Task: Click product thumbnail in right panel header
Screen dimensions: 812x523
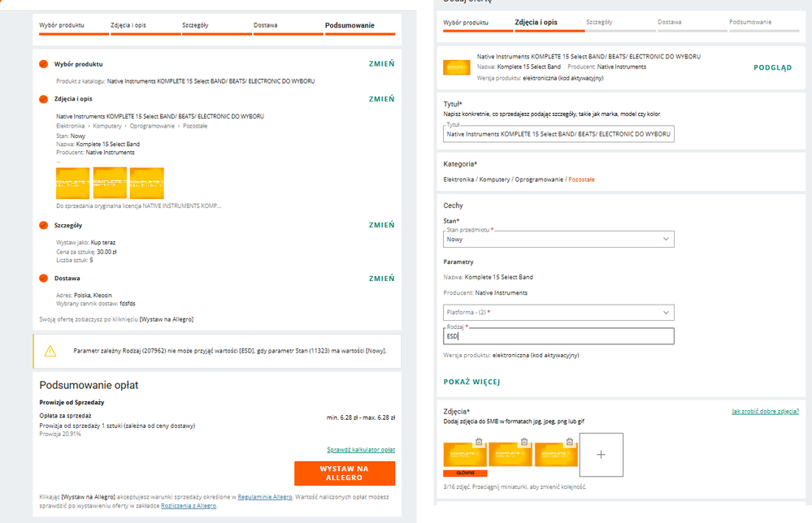Action: [x=457, y=67]
